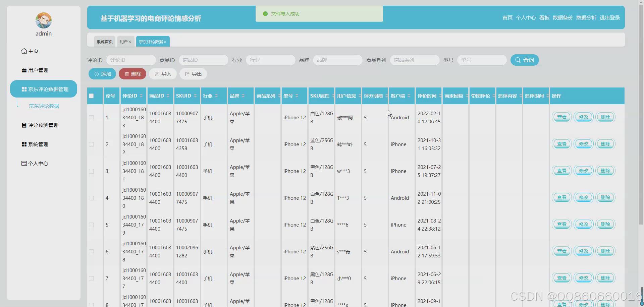
Task: Sort by 型号 column arrows
Action: coord(297,96)
